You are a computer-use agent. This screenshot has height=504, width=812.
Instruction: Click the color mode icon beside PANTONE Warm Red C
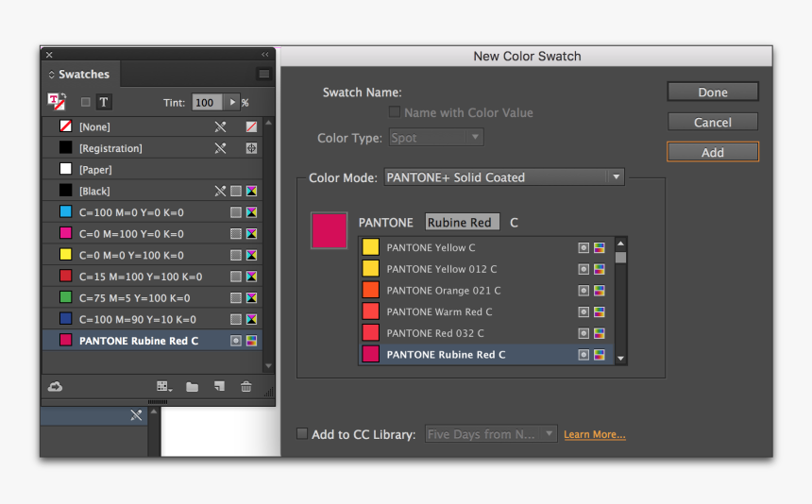[600, 312]
